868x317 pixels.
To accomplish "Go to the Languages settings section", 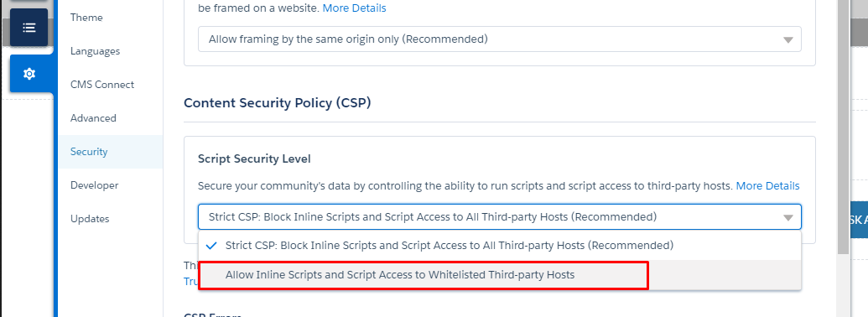I will click(x=96, y=51).
